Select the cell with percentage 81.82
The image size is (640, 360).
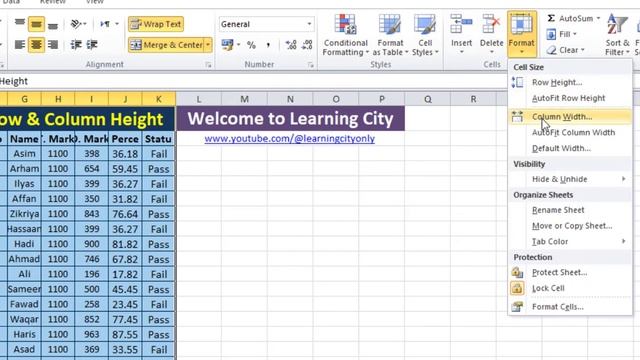pyautogui.click(x=125, y=244)
